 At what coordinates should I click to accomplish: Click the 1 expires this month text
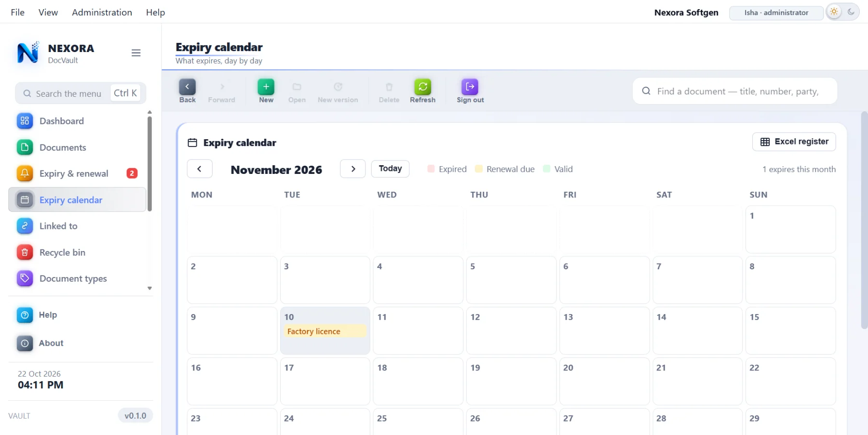point(799,169)
